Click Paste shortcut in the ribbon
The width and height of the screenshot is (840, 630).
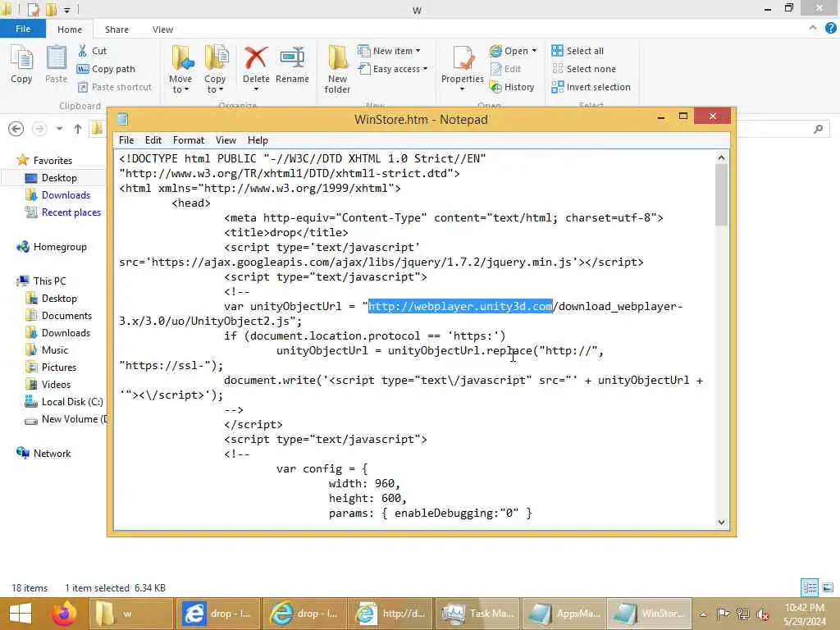(115, 87)
